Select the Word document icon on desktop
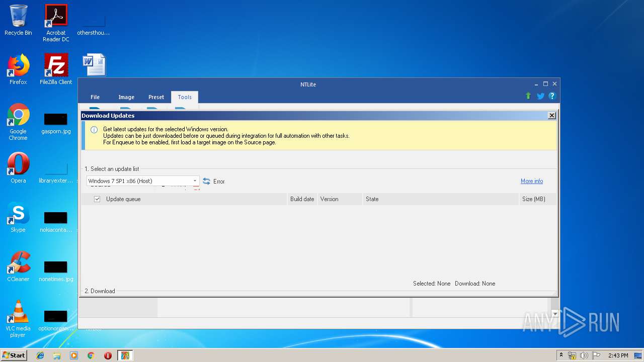644x362 pixels. pyautogui.click(x=94, y=65)
